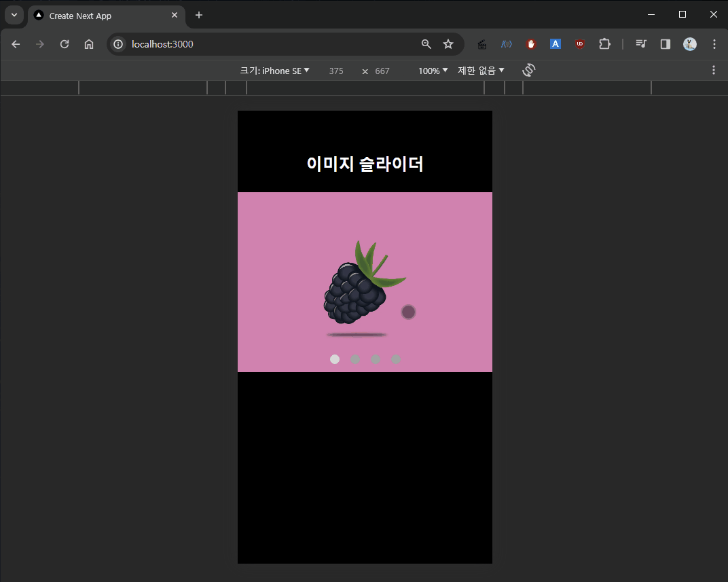
Task: Click the viewport width field showing 375
Action: coord(336,71)
